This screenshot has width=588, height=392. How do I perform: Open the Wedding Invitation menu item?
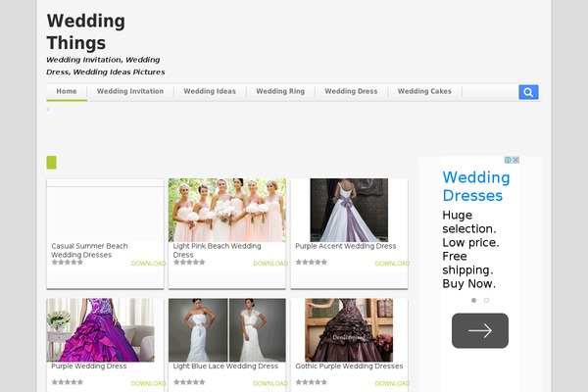[x=130, y=91]
